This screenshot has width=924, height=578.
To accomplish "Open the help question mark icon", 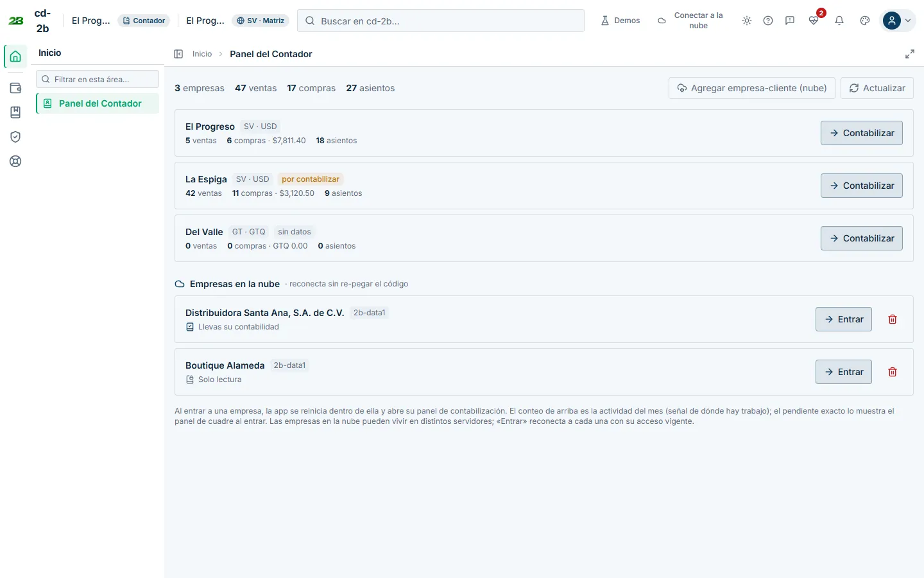I will coord(767,21).
